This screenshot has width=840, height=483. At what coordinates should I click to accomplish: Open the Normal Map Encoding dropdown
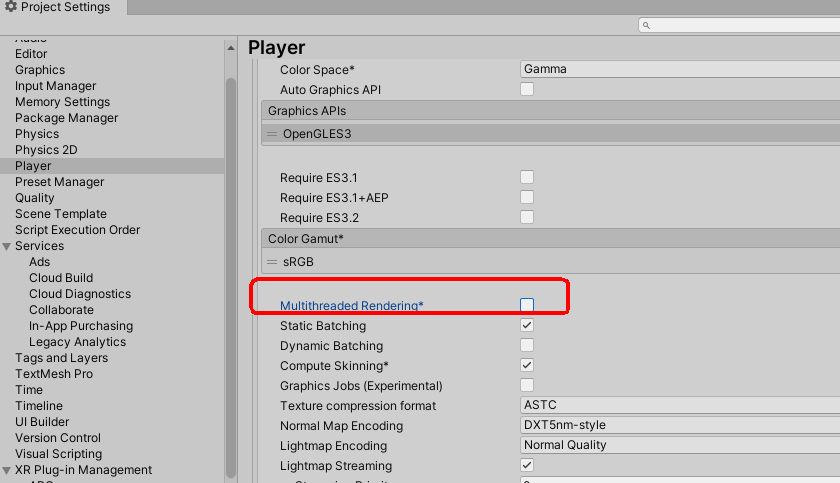coord(680,425)
